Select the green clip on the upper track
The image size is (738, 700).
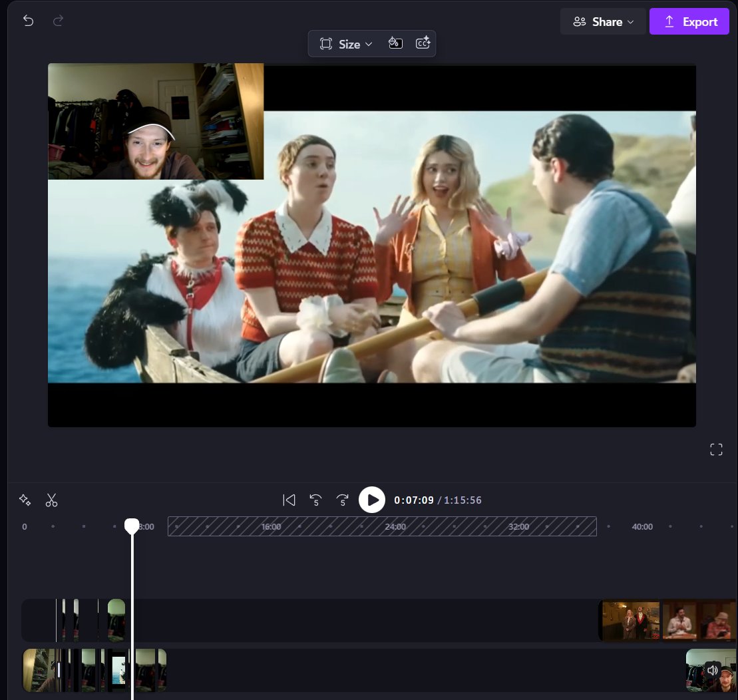(x=116, y=620)
